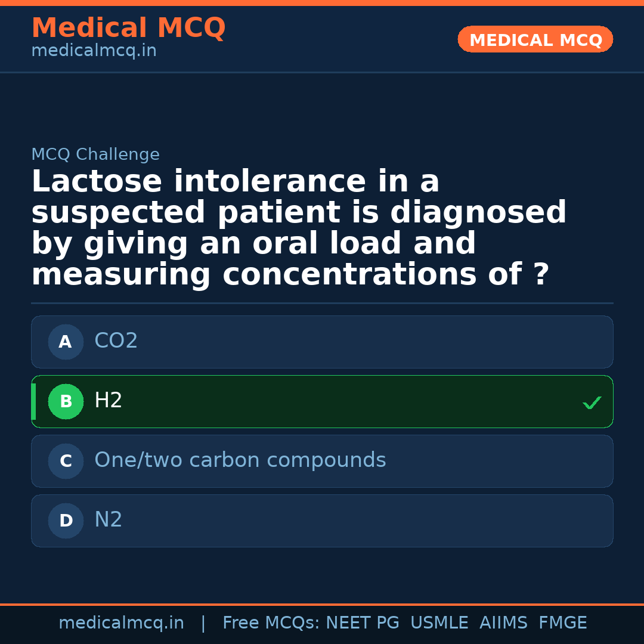Image resolution: width=644 pixels, height=644 pixels.
Task: Pick the letter D option circle
Action: click(x=66, y=521)
